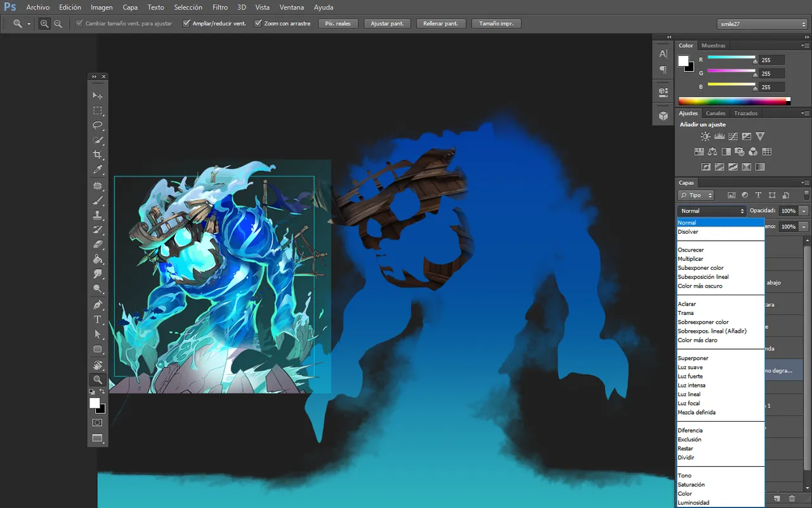The width and height of the screenshot is (812, 508).
Task: Select the Paint Bucket tool
Action: [98, 259]
